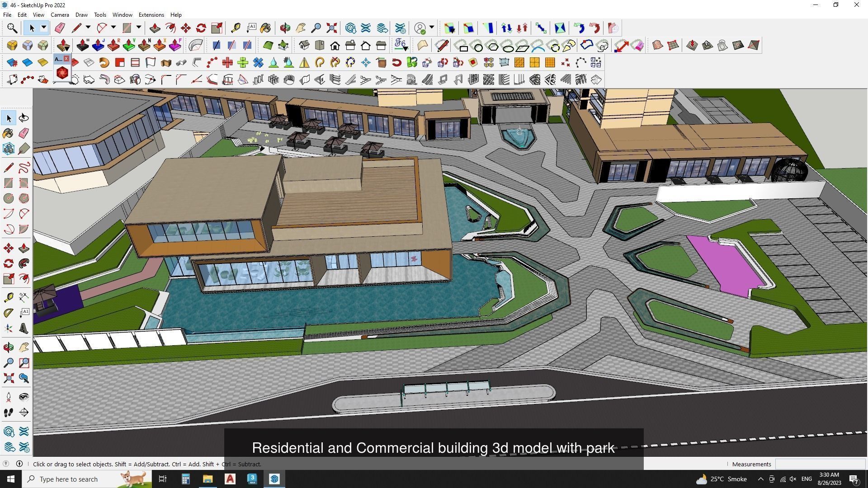Click the signed-in user account icon
This screenshot has width=868, height=488.
420,28
